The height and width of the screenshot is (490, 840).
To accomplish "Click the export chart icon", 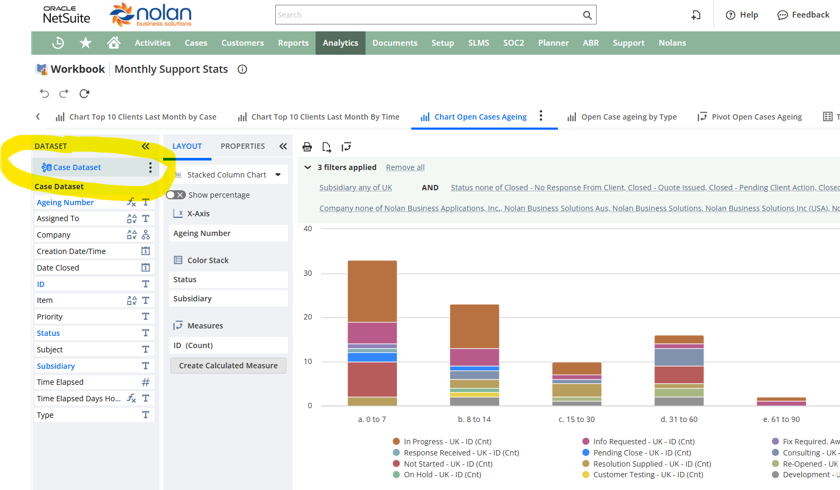I will click(x=326, y=147).
